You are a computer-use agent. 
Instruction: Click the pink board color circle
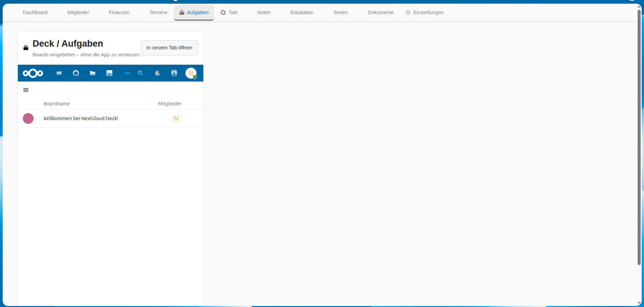point(28,118)
